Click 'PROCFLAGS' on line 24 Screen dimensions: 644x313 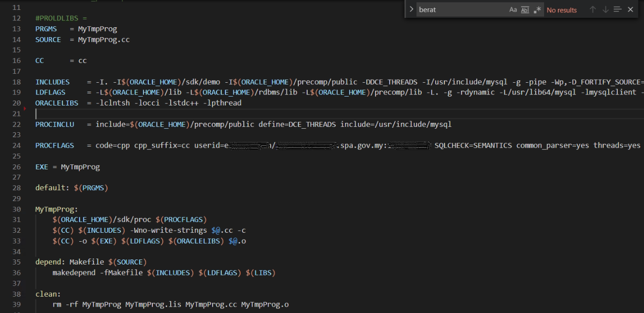(x=54, y=146)
